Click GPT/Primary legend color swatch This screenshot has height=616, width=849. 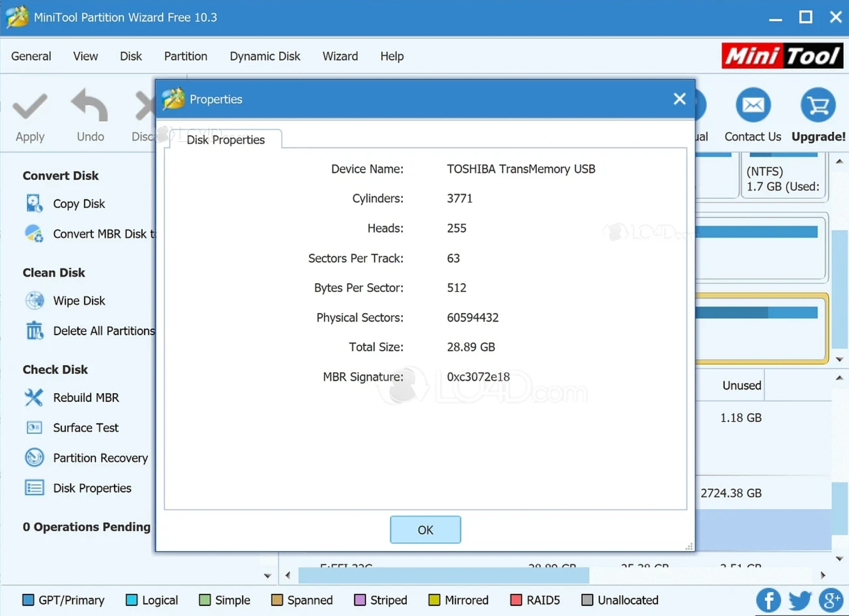click(x=28, y=600)
